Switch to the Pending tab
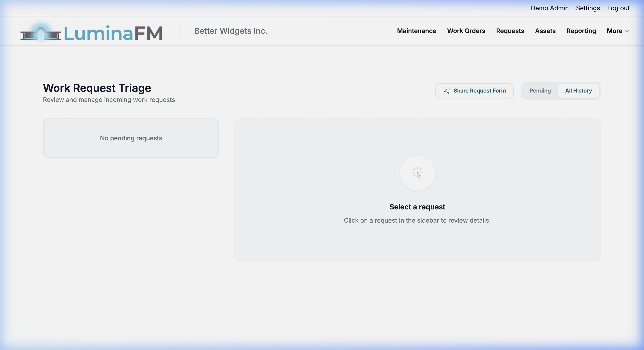 540,91
